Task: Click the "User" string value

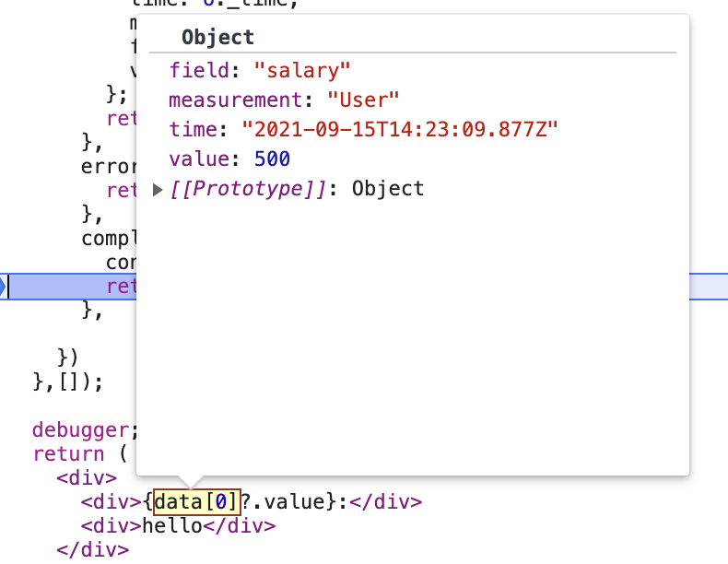Action: pos(363,100)
